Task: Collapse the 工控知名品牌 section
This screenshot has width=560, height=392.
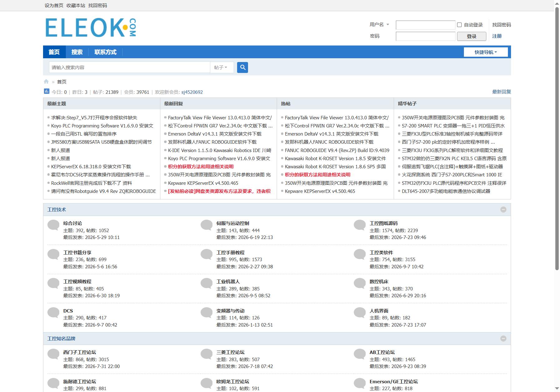Action: (x=503, y=338)
